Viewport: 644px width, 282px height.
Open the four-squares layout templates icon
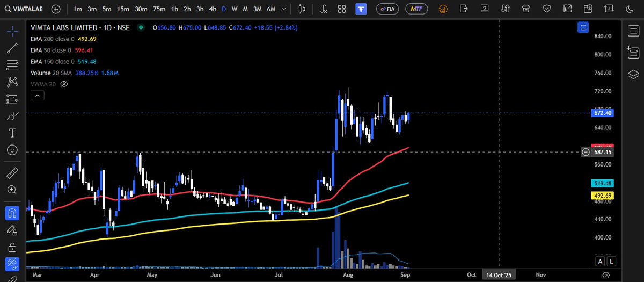point(342,9)
